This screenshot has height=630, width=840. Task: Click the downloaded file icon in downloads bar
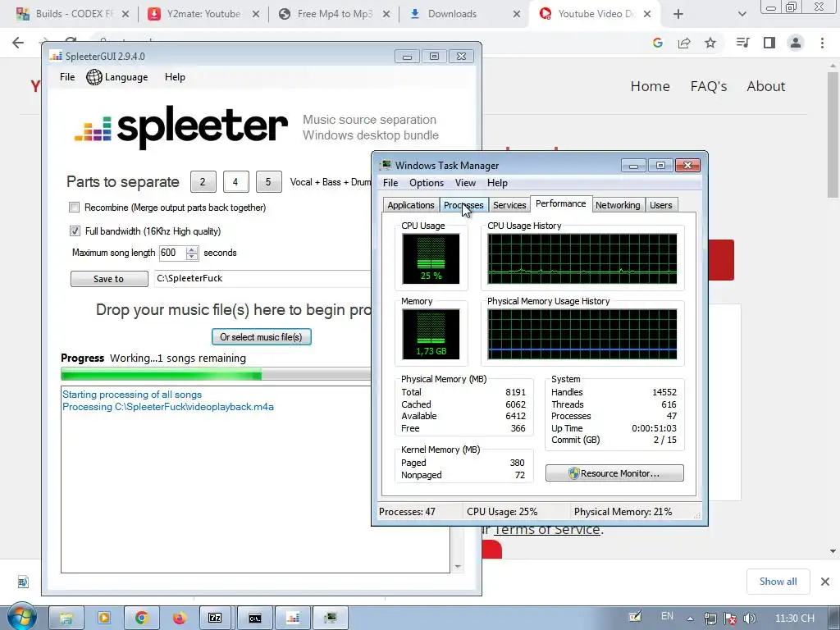[22, 582]
